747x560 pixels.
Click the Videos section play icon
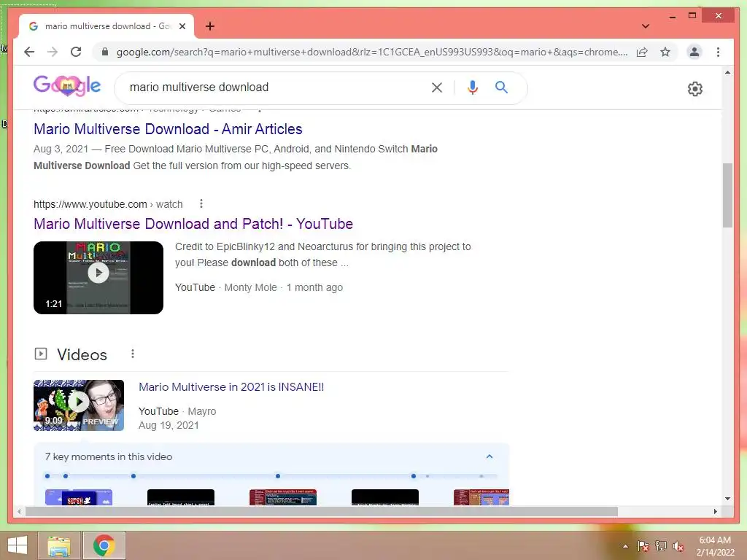click(x=41, y=354)
